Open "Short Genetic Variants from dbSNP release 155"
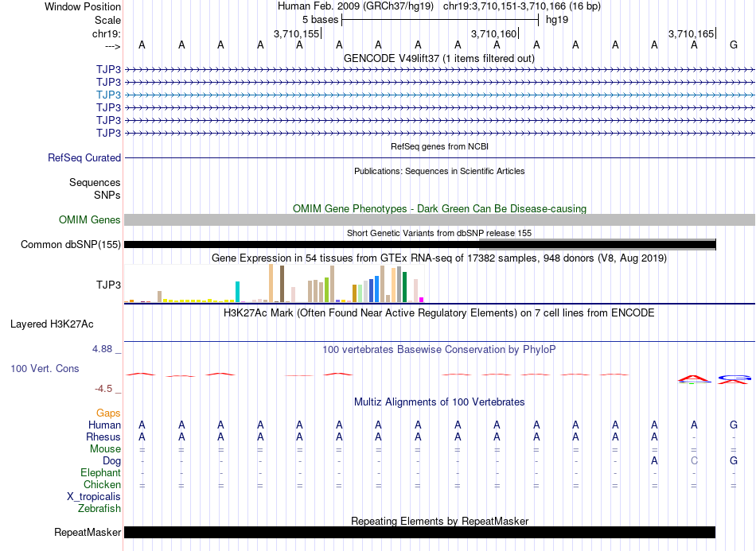The width and height of the screenshot is (756, 551). 439,233
